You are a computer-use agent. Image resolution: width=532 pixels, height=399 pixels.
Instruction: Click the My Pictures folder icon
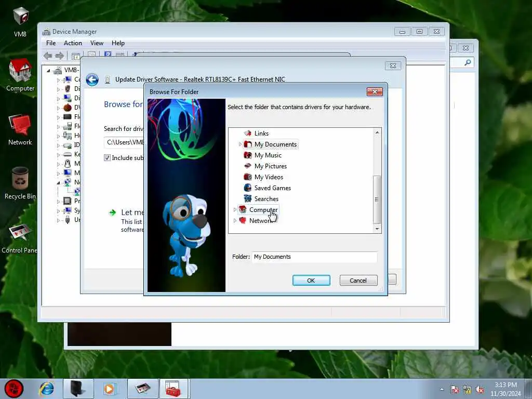248,166
